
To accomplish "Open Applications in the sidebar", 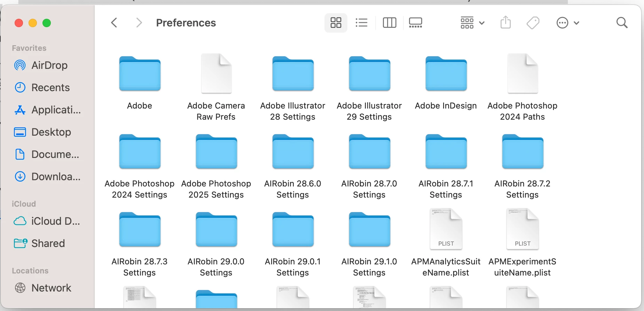I will pyautogui.click(x=47, y=110).
